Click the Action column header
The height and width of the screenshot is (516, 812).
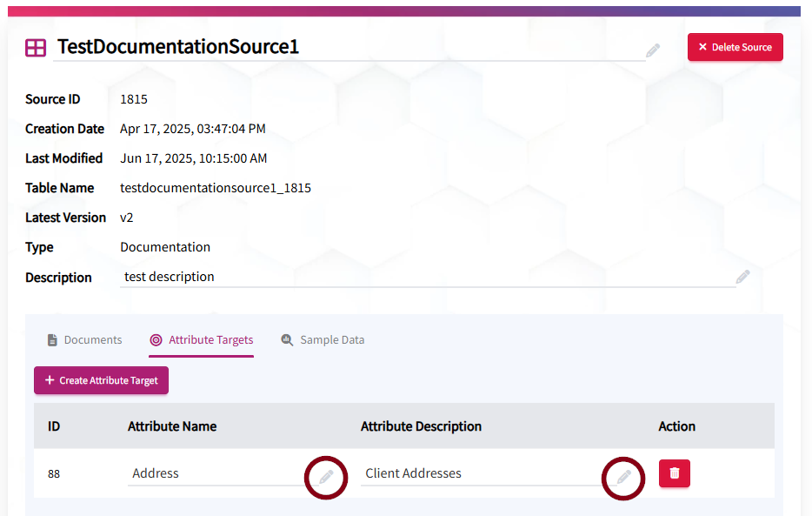676,426
